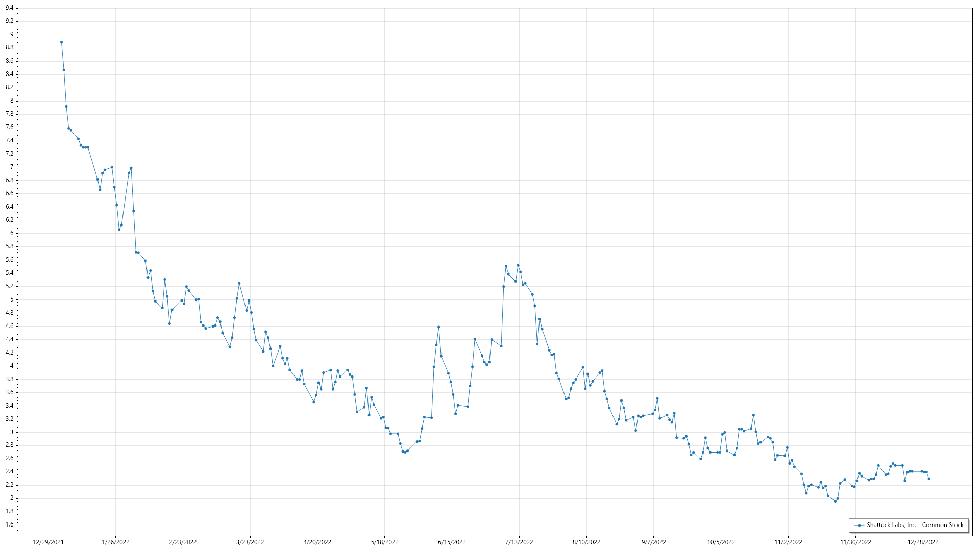The width and height of the screenshot is (980, 551).
Task: Click the 8/10/2022 x-axis date label
Action: 586,542
